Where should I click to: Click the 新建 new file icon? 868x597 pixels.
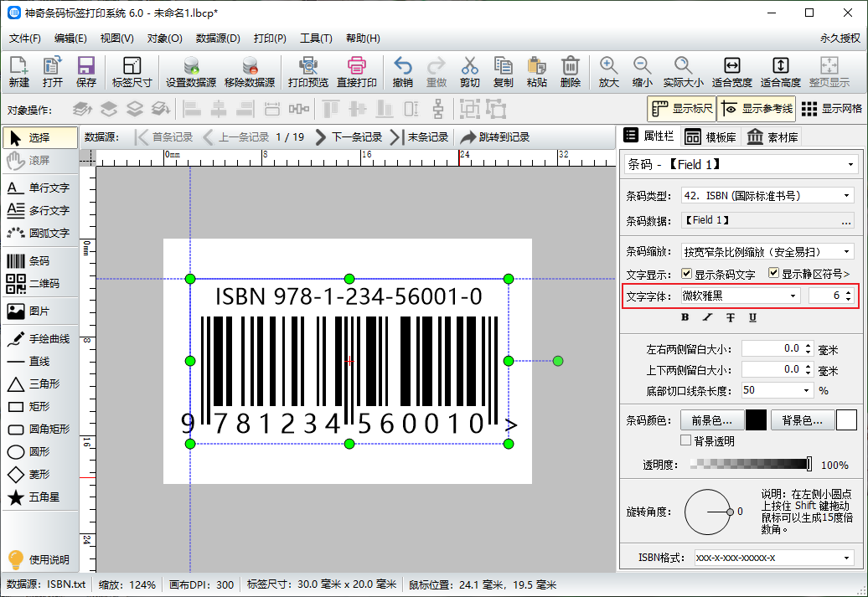18,72
